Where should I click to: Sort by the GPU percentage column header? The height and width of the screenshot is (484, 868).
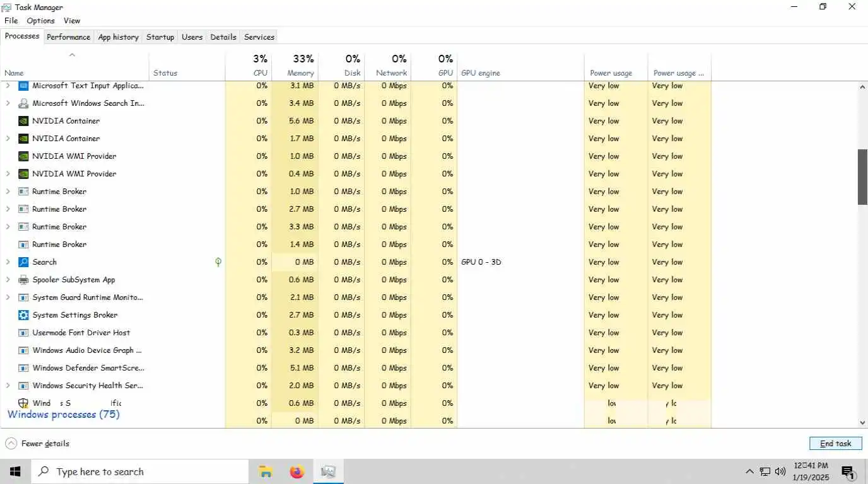[x=434, y=66]
